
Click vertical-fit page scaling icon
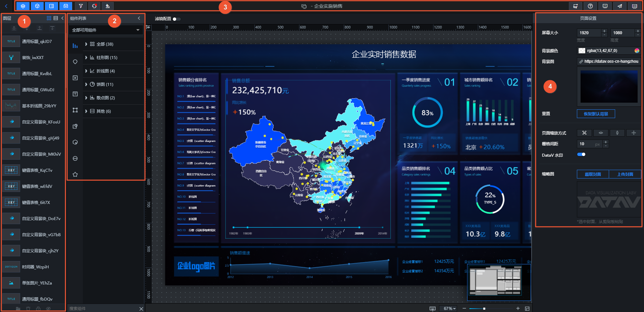[617, 133]
